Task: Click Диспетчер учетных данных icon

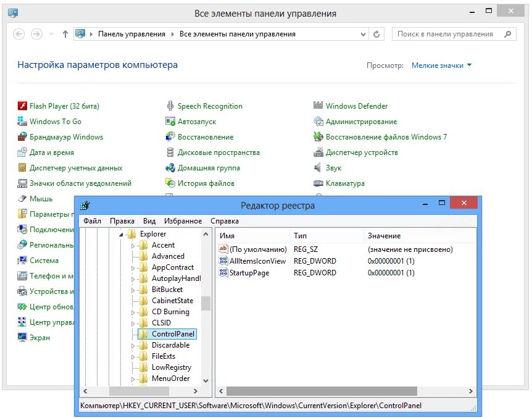Action: pos(22,168)
